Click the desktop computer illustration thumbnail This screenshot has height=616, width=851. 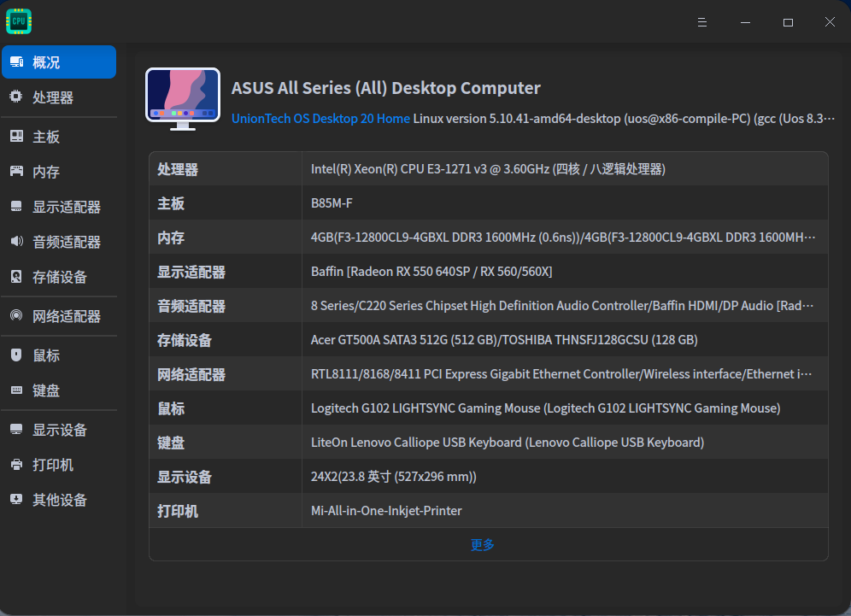point(183,99)
